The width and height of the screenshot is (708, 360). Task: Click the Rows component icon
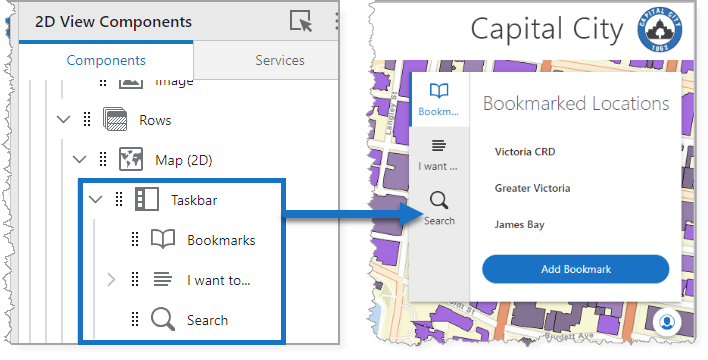point(115,120)
